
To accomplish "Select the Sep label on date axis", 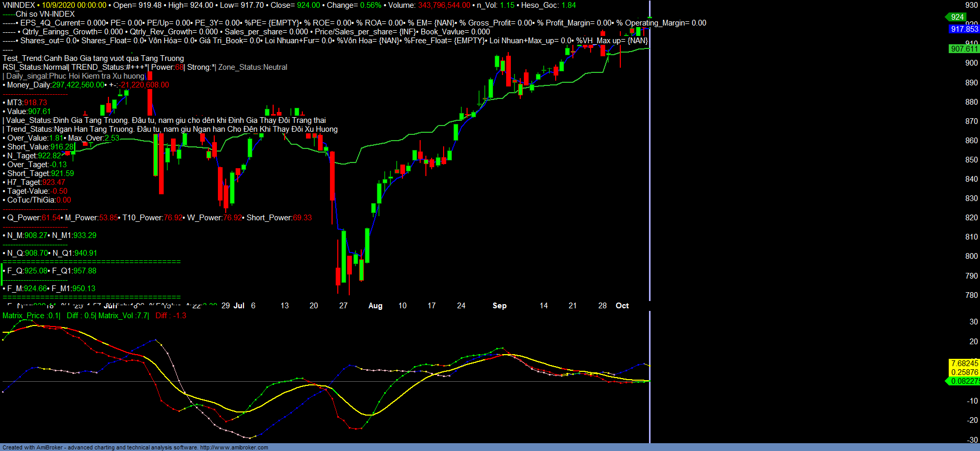I will click(499, 306).
